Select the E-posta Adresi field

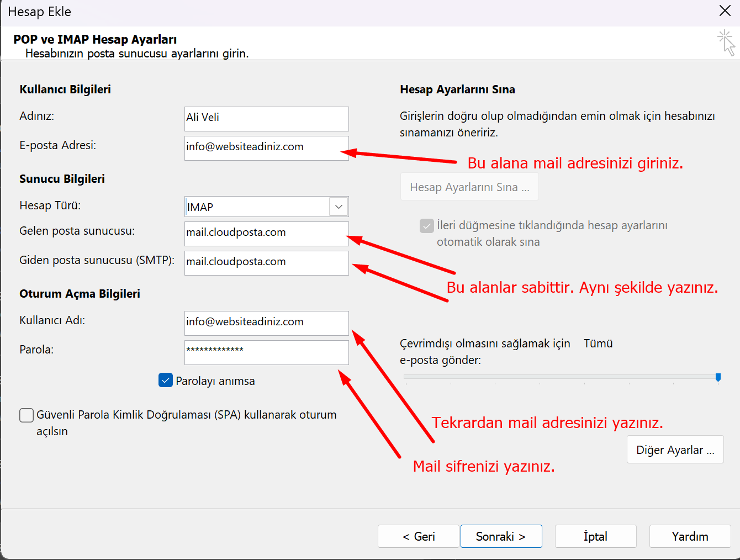tap(266, 148)
